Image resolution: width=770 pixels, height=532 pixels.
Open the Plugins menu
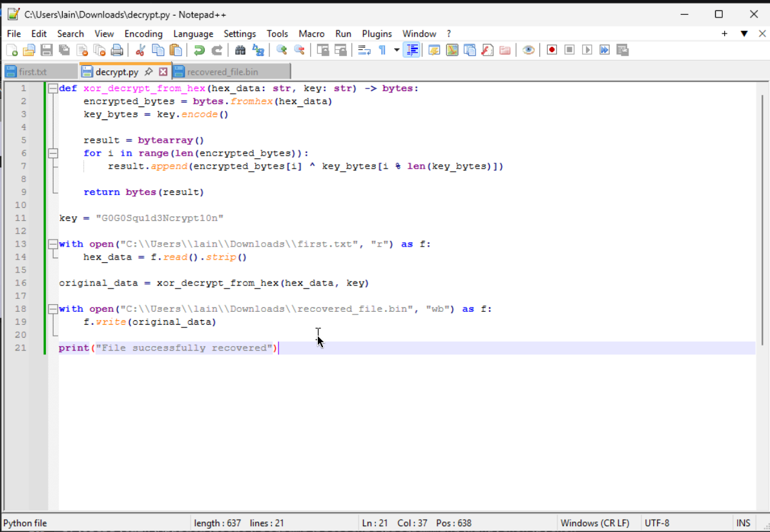click(377, 34)
